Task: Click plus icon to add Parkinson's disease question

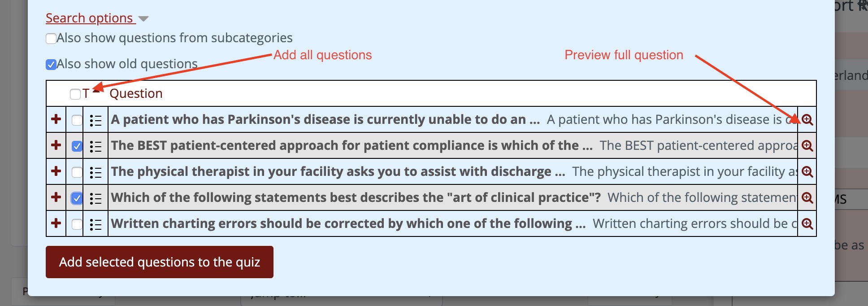Action: 56,119
